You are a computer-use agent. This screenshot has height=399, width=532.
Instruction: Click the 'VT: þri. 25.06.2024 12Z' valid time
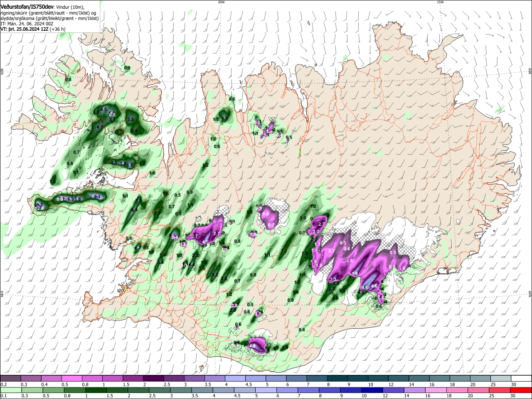pos(25,29)
